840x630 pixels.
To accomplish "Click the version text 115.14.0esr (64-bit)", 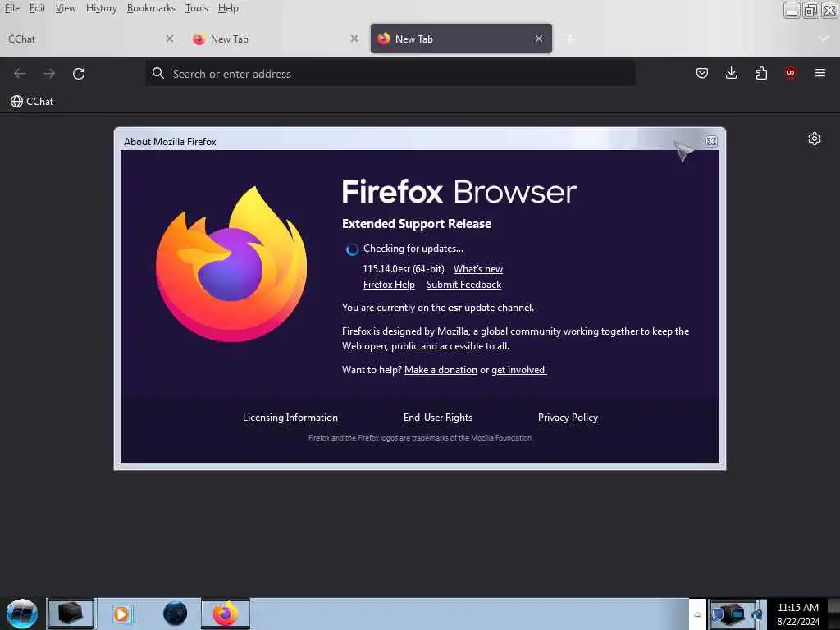I will click(404, 269).
